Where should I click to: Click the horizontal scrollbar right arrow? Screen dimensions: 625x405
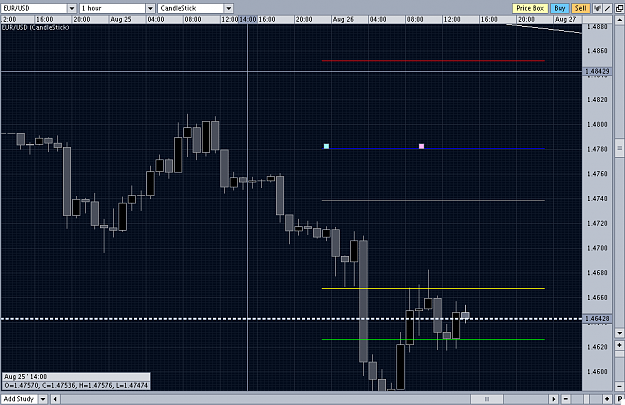pyautogui.click(x=553, y=399)
